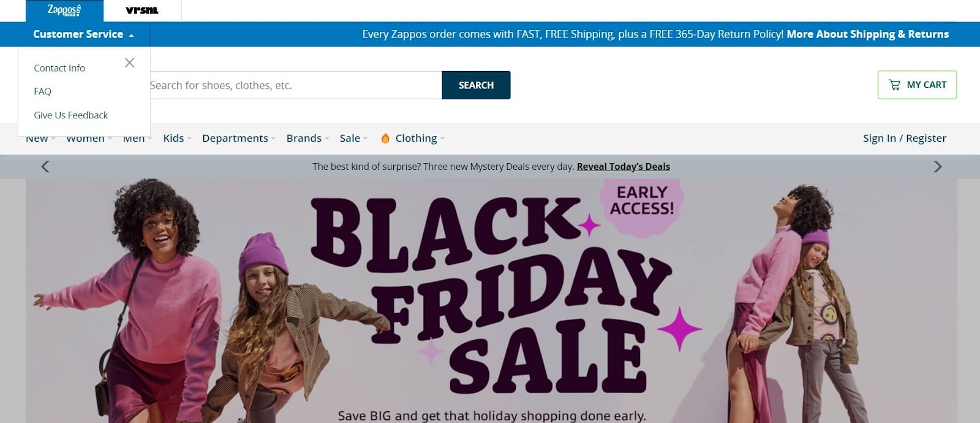Open the VRSNL logo tab
This screenshot has width=980, height=423.
142,10
